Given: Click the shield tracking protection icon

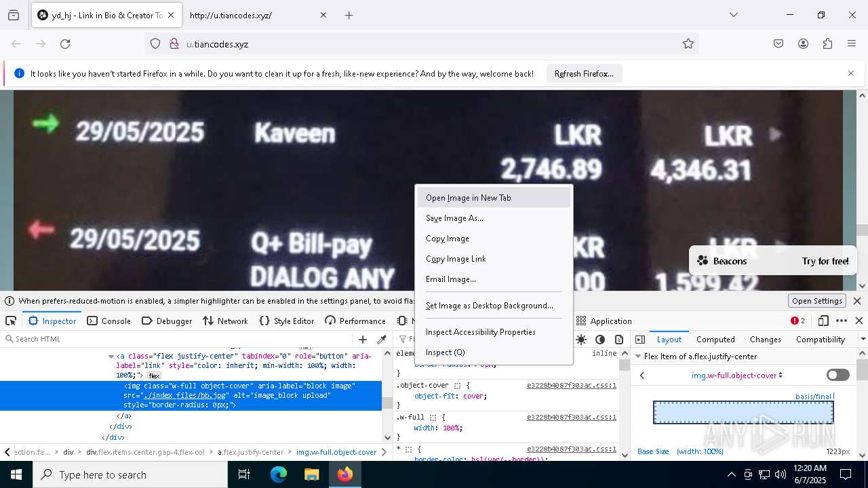Looking at the screenshot, I should click(155, 44).
